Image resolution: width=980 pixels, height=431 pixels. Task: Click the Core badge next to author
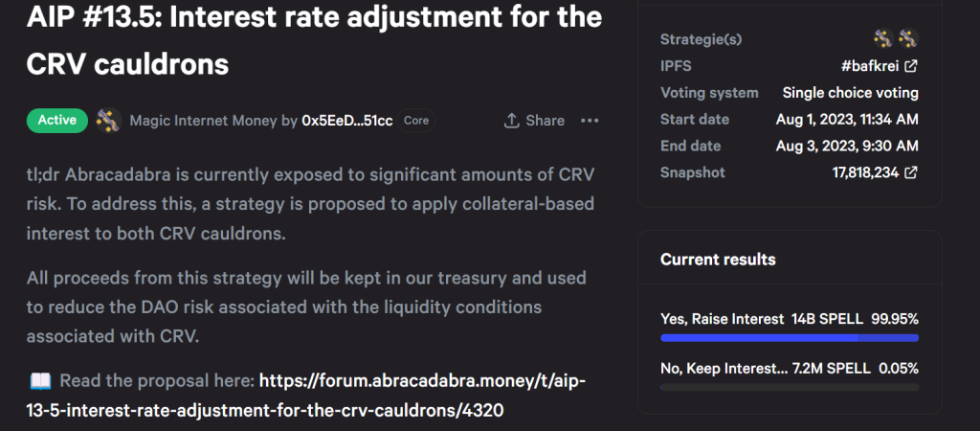(x=416, y=121)
